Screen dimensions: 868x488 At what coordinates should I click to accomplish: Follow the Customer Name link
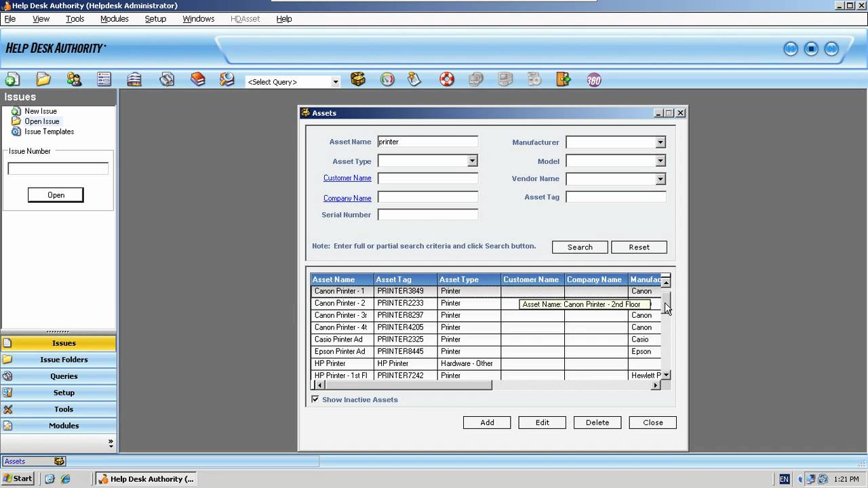[347, 178]
